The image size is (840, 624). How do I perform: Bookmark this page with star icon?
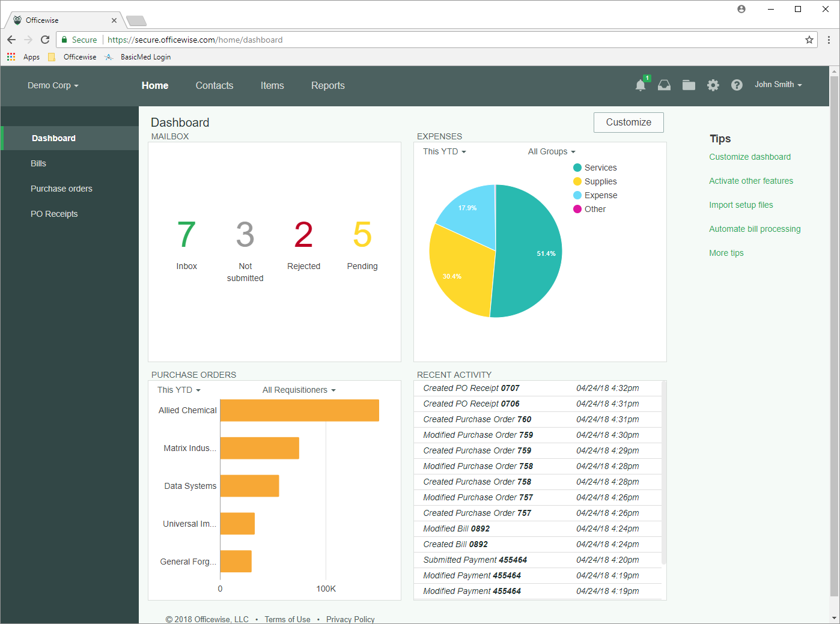click(x=809, y=40)
